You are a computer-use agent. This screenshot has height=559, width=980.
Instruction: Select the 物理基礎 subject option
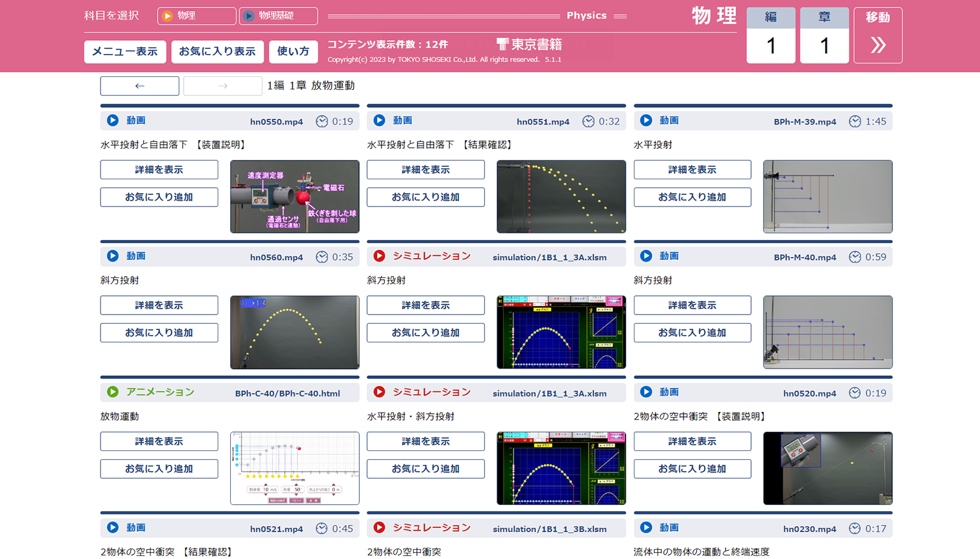[278, 16]
